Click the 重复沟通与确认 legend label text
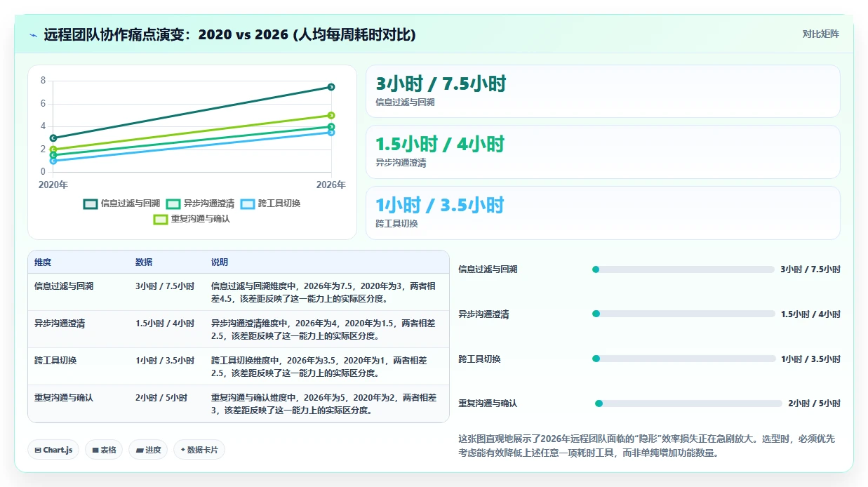This screenshot has width=868, height=487. [201, 219]
